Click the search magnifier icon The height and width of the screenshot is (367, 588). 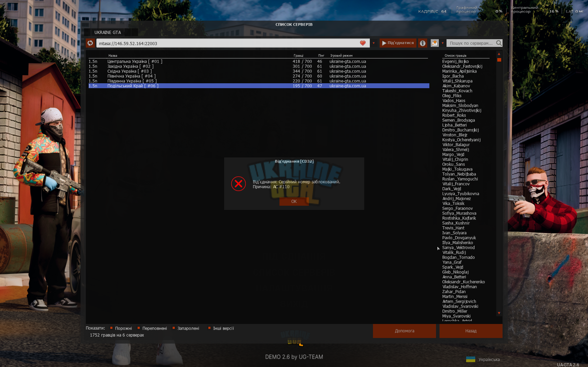pos(499,43)
